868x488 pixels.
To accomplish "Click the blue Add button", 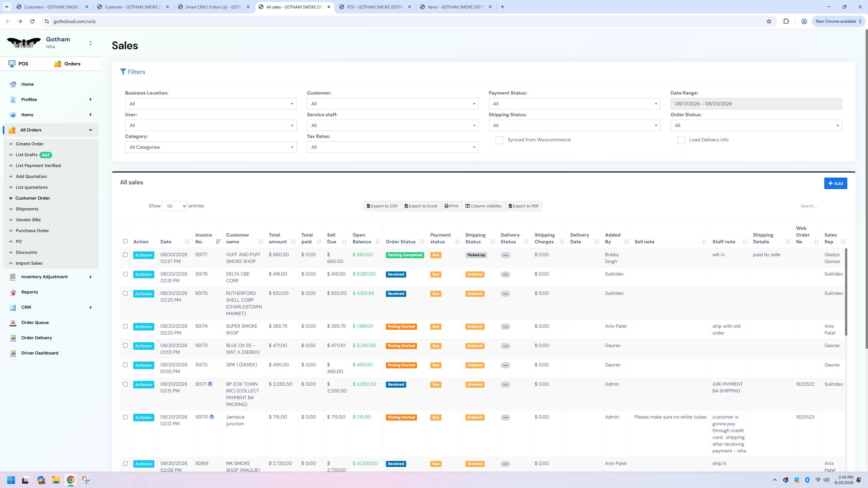I will pyautogui.click(x=835, y=183).
